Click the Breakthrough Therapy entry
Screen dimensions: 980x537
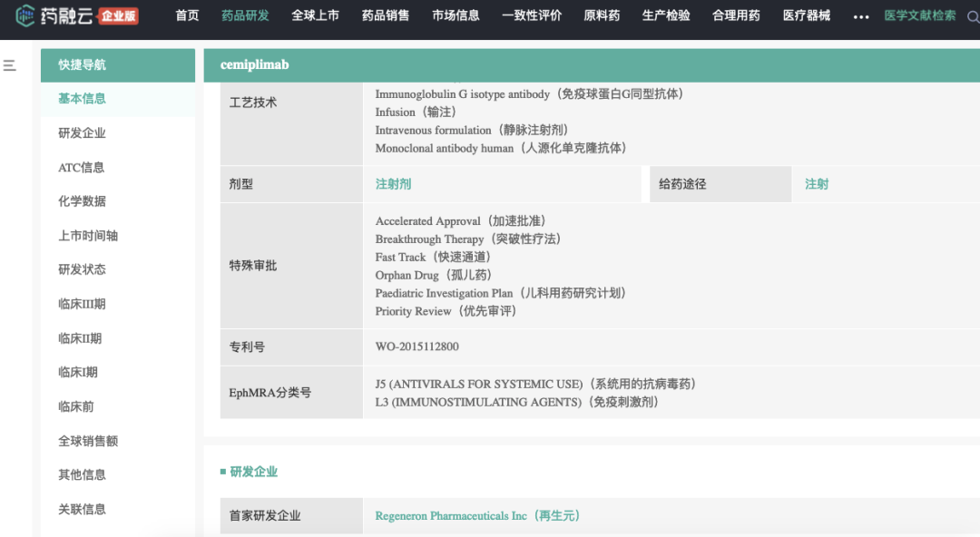click(469, 239)
